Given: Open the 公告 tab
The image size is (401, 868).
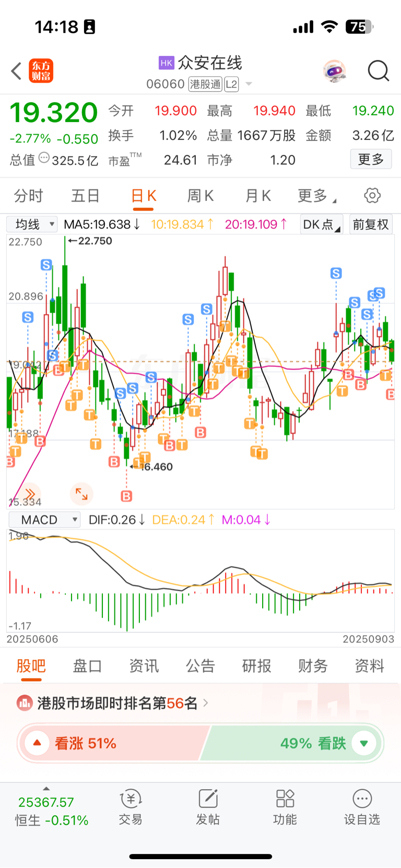Looking at the screenshot, I should tap(200, 666).
